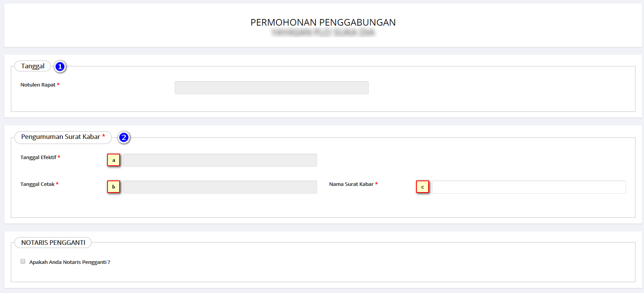Viewport: 644px width, 293px height.
Task: Click the 'Tanggal' section legend
Action: point(33,66)
